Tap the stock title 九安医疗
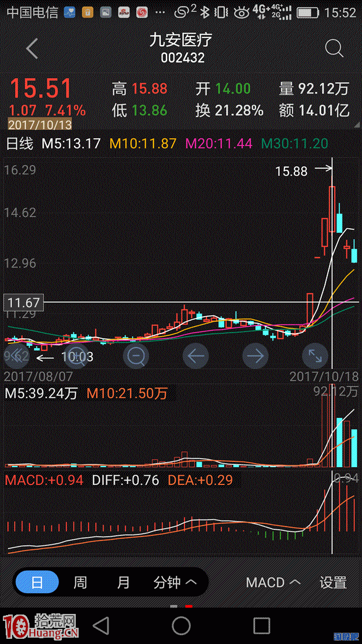Viewport: 362px width, 644px height. click(181, 40)
